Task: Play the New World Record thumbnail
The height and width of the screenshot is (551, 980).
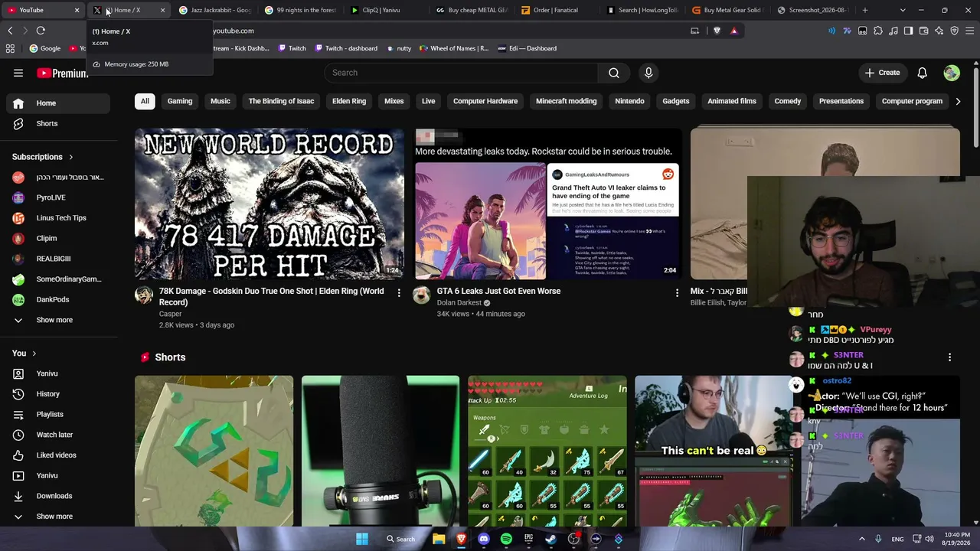Action: point(269,204)
